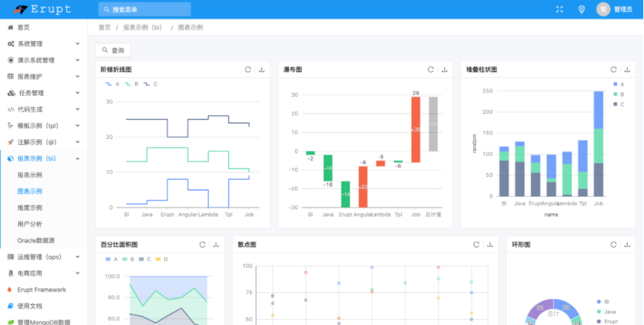Screen dimensions: 644x325
Task: Open the location pin icon in header
Action: tap(582, 9)
